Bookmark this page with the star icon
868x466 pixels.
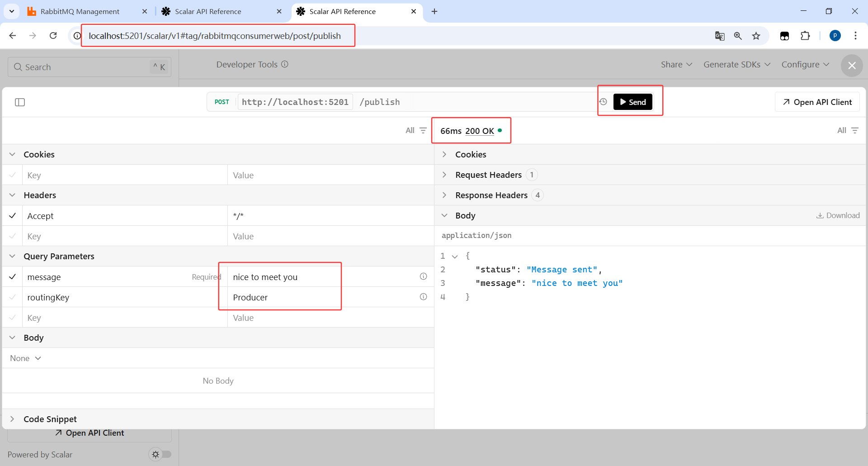pyautogui.click(x=756, y=36)
